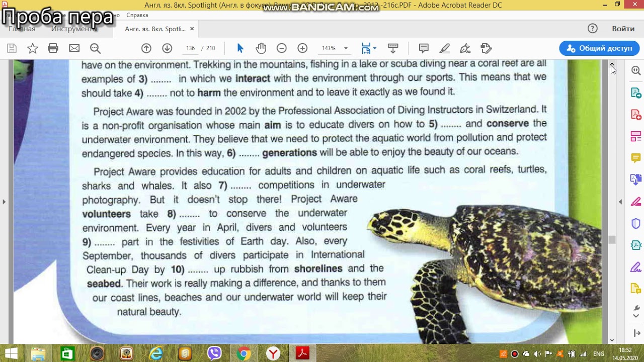Open the Protect shield tool in right pane

pyautogui.click(x=636, y=223)
